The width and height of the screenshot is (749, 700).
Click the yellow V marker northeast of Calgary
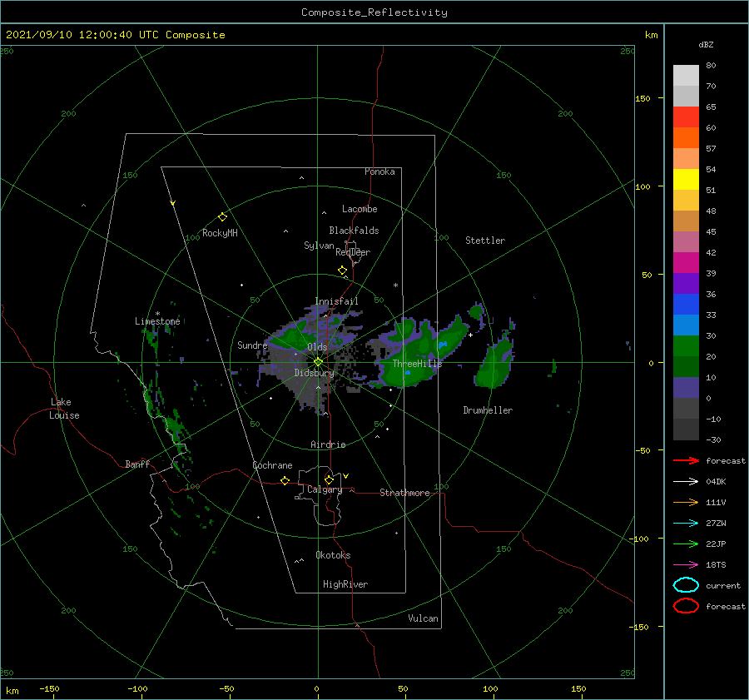(346, 476)
